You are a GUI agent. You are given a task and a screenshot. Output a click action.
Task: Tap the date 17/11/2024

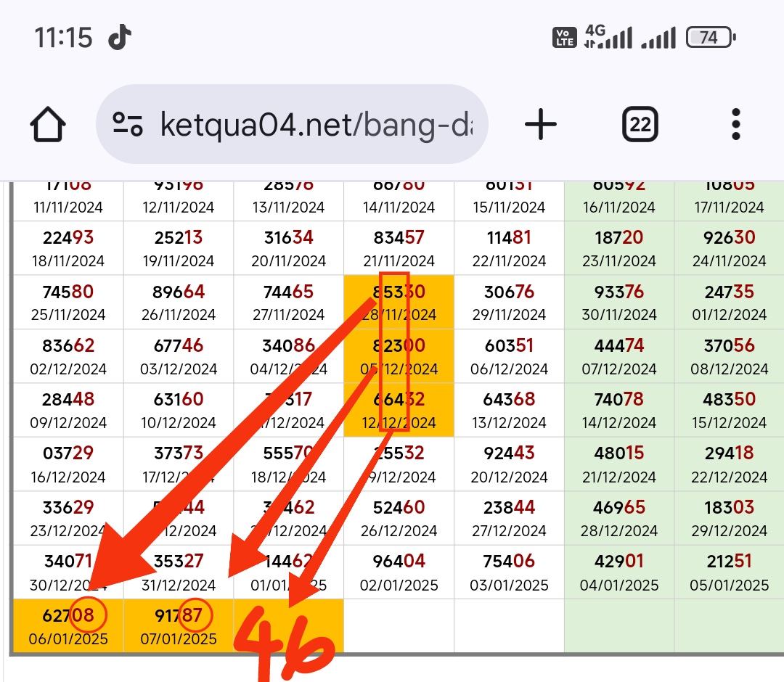click(729, 208)
